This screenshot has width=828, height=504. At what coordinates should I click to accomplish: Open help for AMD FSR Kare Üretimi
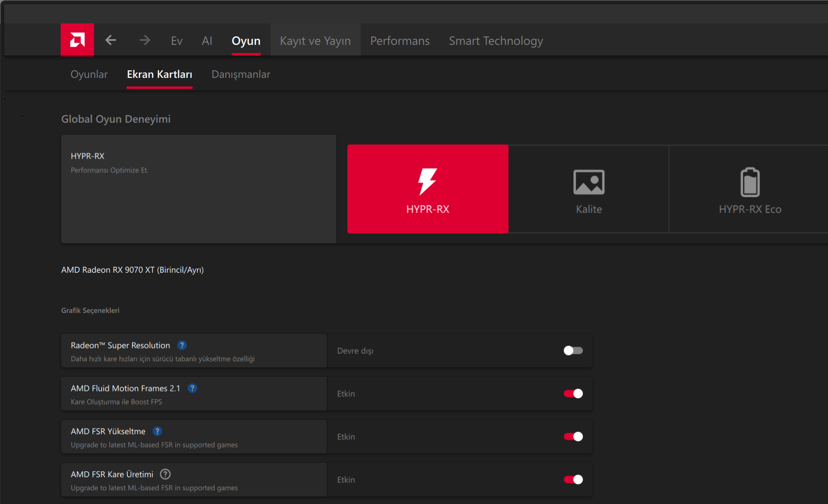[165, 474]
